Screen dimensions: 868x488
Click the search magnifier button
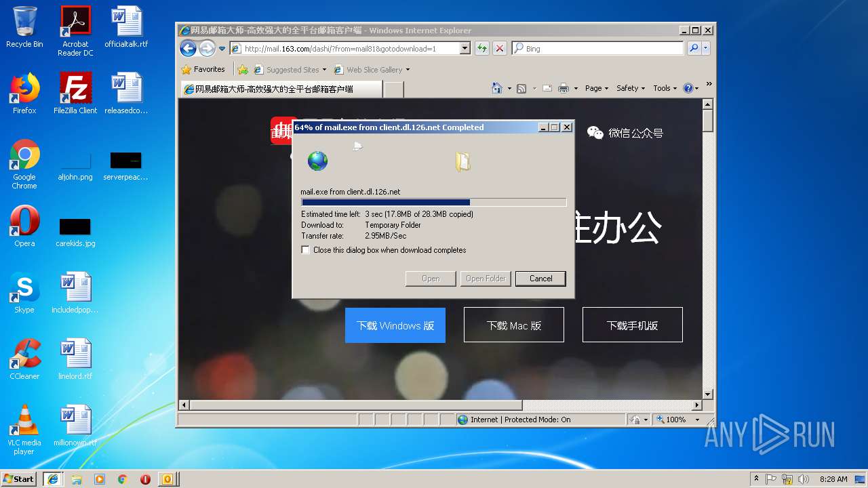[693, 49]
